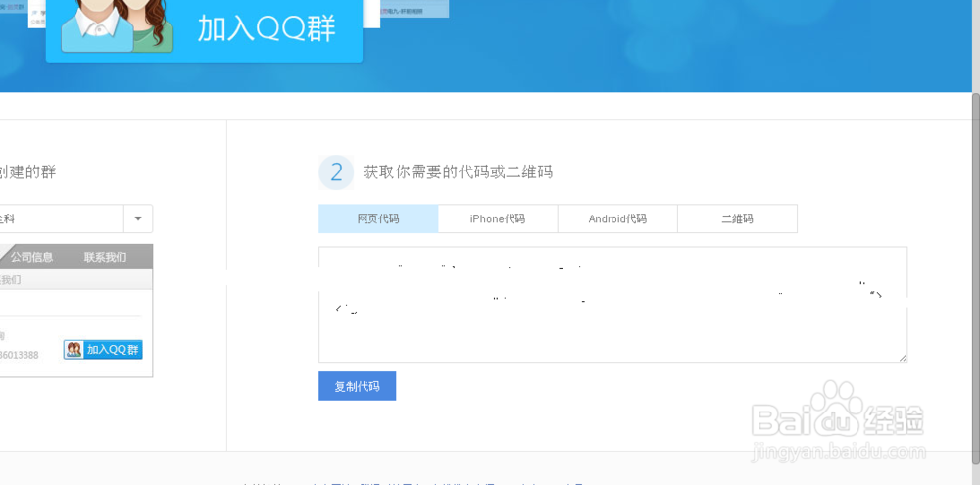Click the avatar icon on small 加入QQ群 button
The height and width of the screenshot is (485, 980).
pos(73,350)
